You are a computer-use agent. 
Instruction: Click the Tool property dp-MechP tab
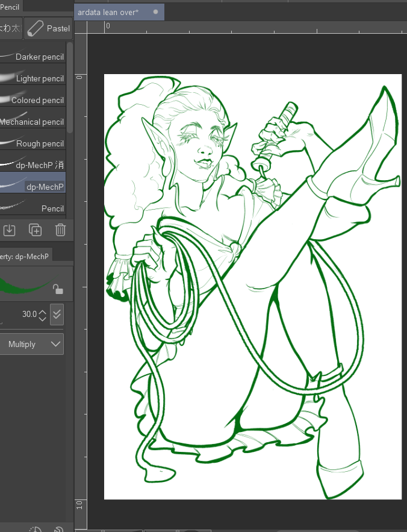coord(25,257)
